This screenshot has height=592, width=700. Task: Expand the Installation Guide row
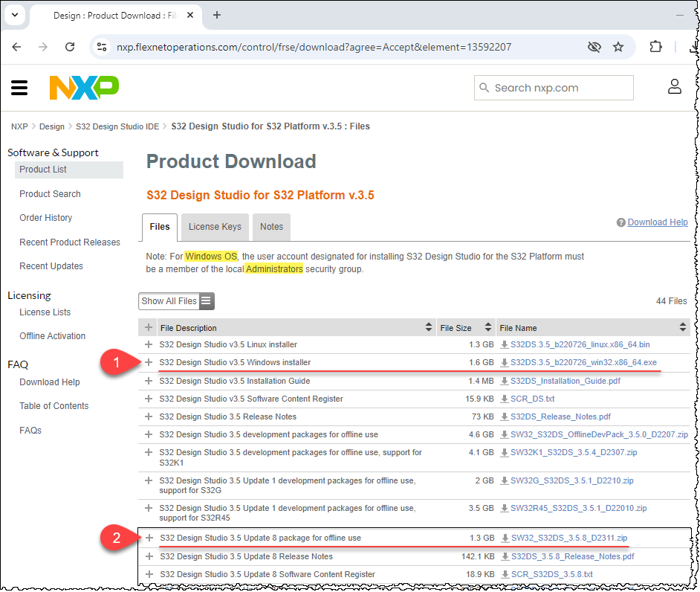pos(149,381)
